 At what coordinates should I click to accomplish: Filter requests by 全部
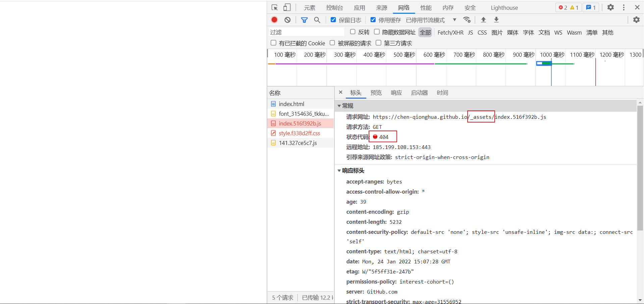425,32
